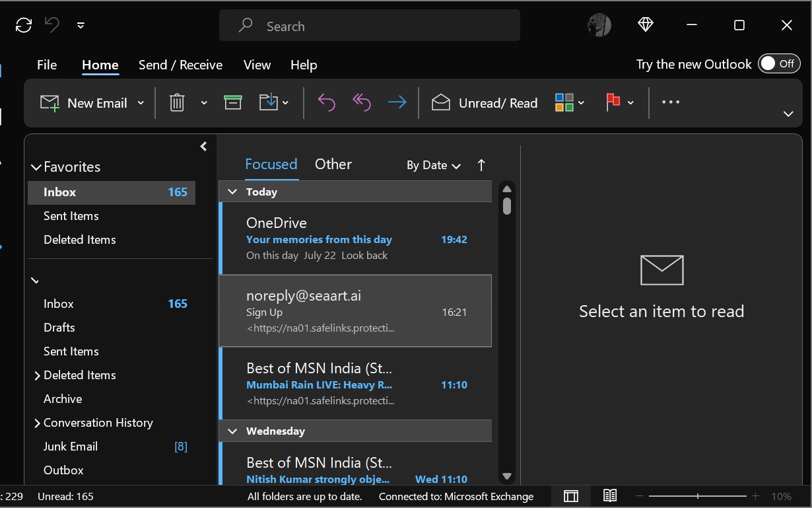Open Mumbai Rain LIVE MSN email

(x=355, y=383)
